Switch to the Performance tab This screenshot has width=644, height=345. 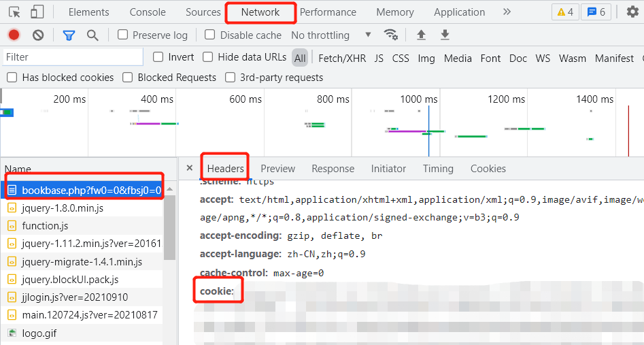pyautogui.click(x=328, y=12)
